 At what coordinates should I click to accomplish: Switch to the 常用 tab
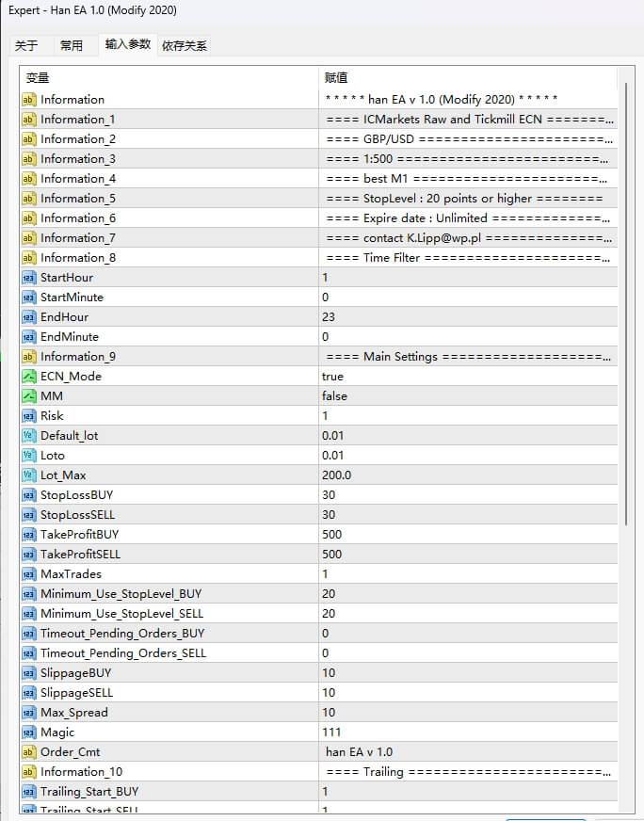point(72,45)
